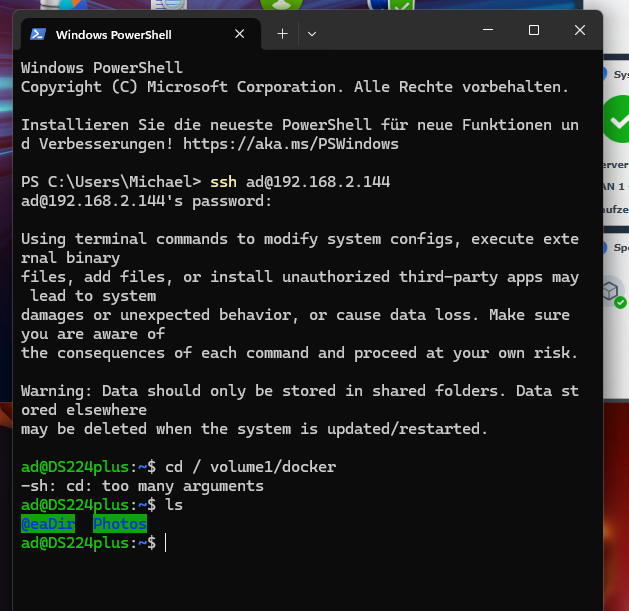
Task: Click the green checkmark status icon in background window
Action: [x=617, y=119]
